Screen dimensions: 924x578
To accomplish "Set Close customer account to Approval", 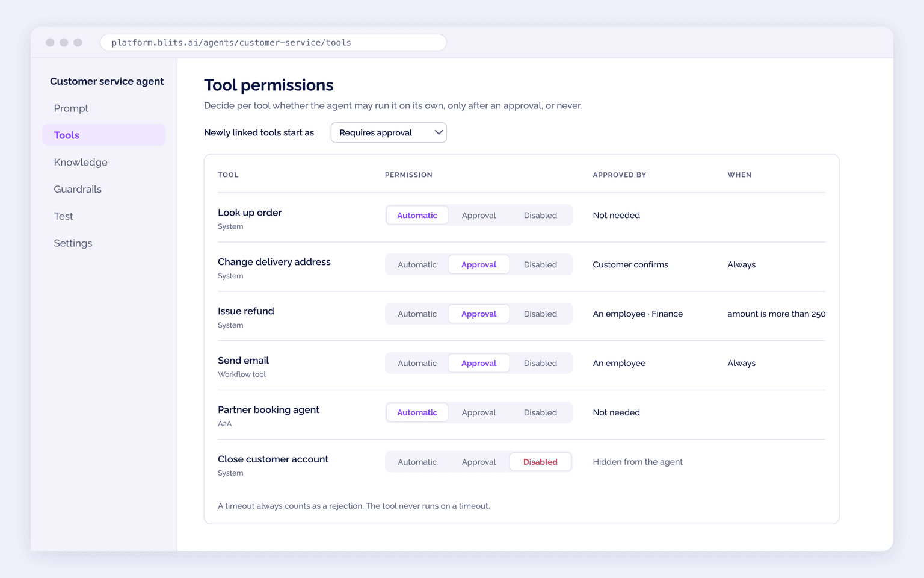I will point(479,462).
